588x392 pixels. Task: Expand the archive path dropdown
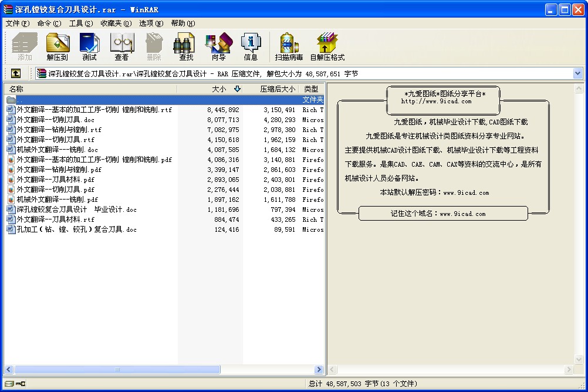[x=577, y=73]
